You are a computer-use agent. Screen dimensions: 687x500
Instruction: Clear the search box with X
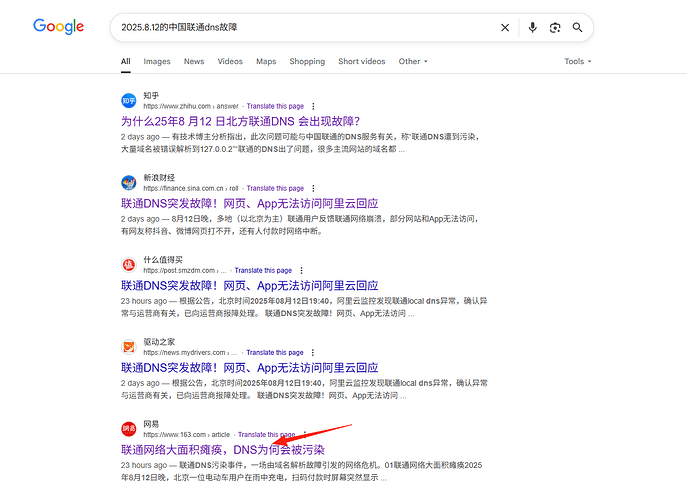(505, 28)
